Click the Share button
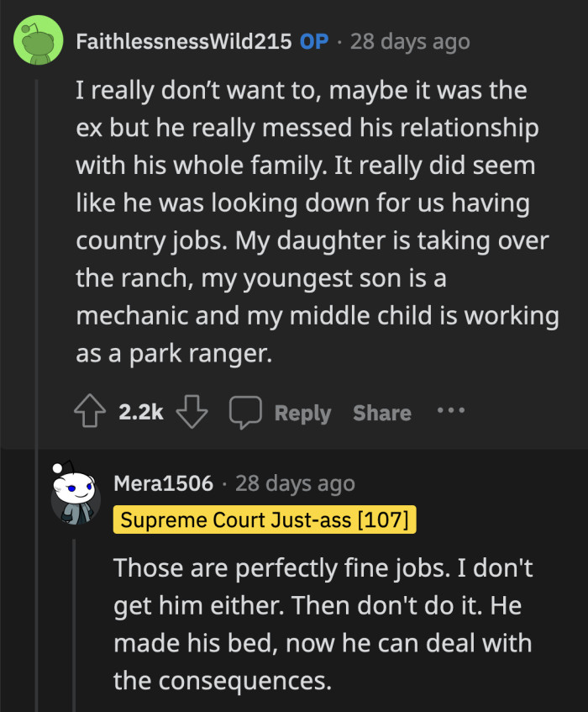 click(381, 412)
